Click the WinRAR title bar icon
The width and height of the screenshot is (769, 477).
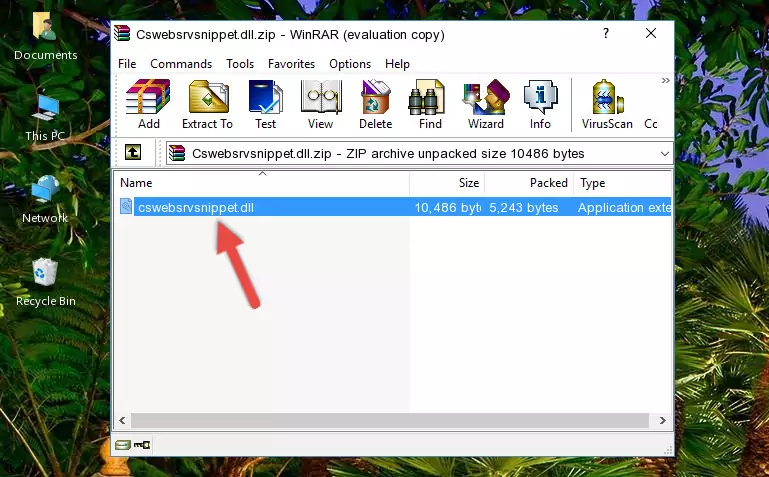(123, 34)
